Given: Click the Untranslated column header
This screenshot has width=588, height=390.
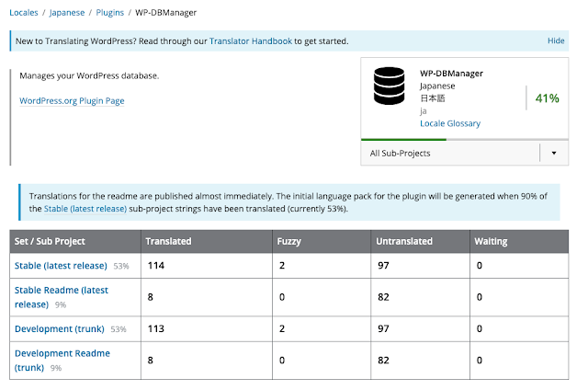Looking at the screenshot, I should 404,241.
